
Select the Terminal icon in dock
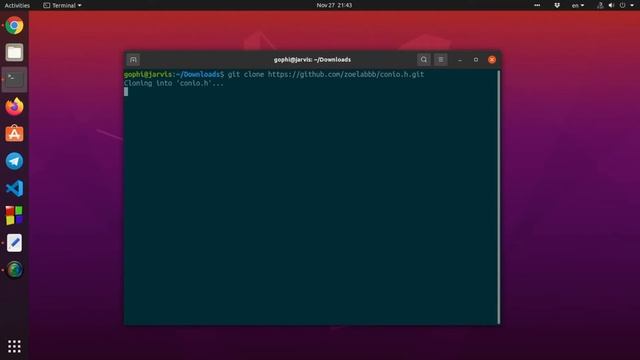(14, 79)
